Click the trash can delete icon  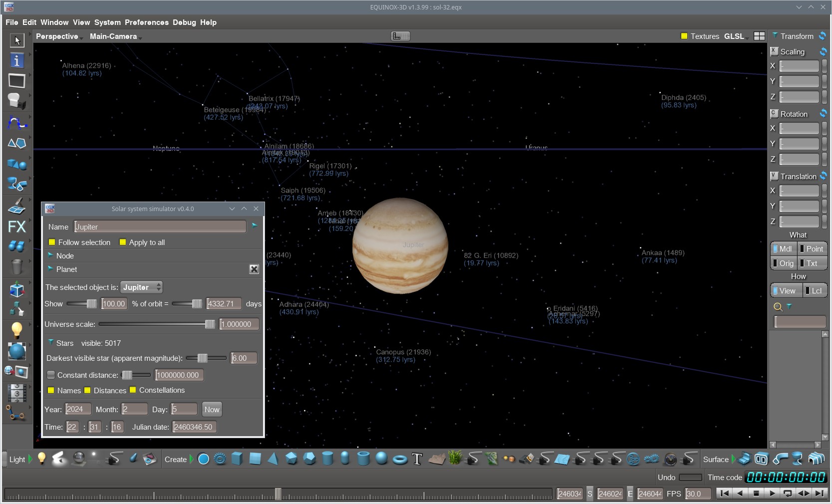[17, 267]
